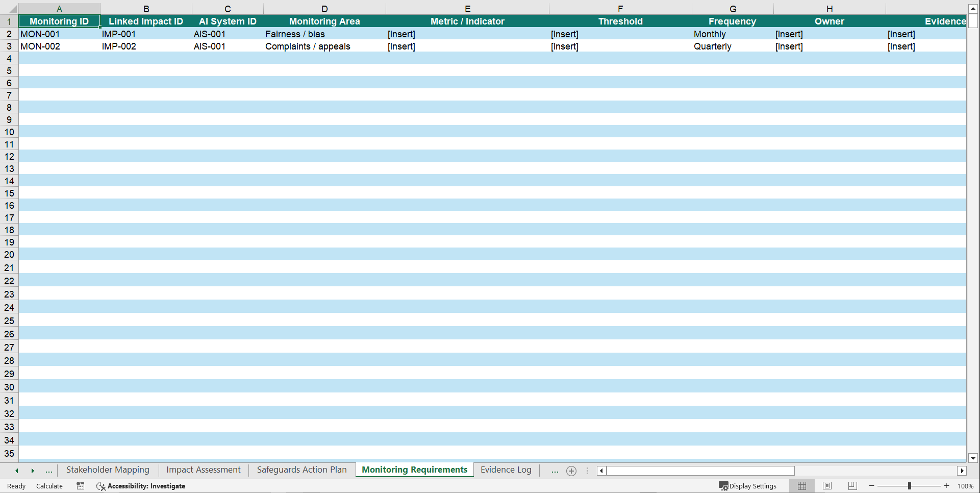980x493 pixels.
Task: Select row 20 header
Action: 9,254
